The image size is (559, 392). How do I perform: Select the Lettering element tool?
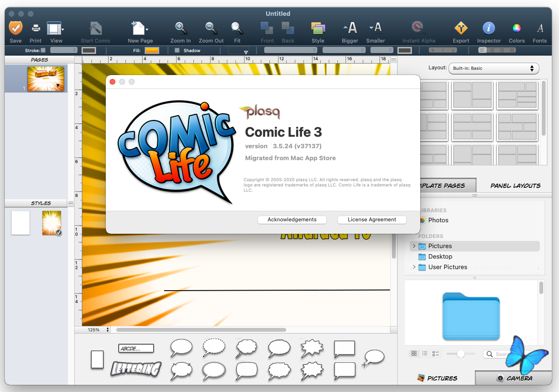136,369
